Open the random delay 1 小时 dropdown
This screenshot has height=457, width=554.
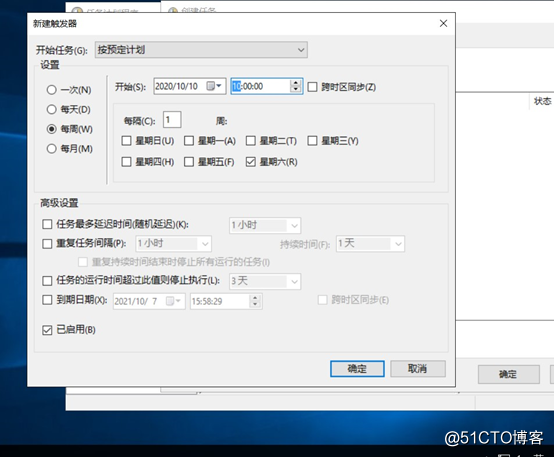pyautogui.click(x=265, y=225)
